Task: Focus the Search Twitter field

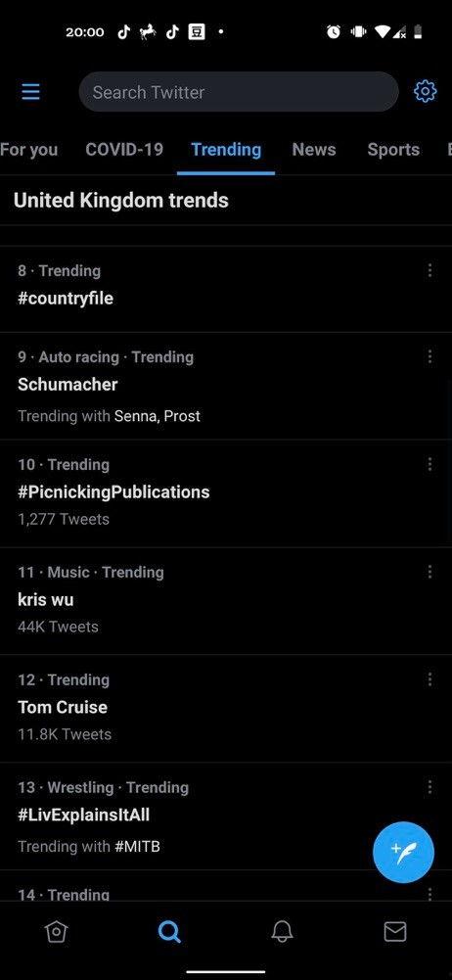Action: 239,92
